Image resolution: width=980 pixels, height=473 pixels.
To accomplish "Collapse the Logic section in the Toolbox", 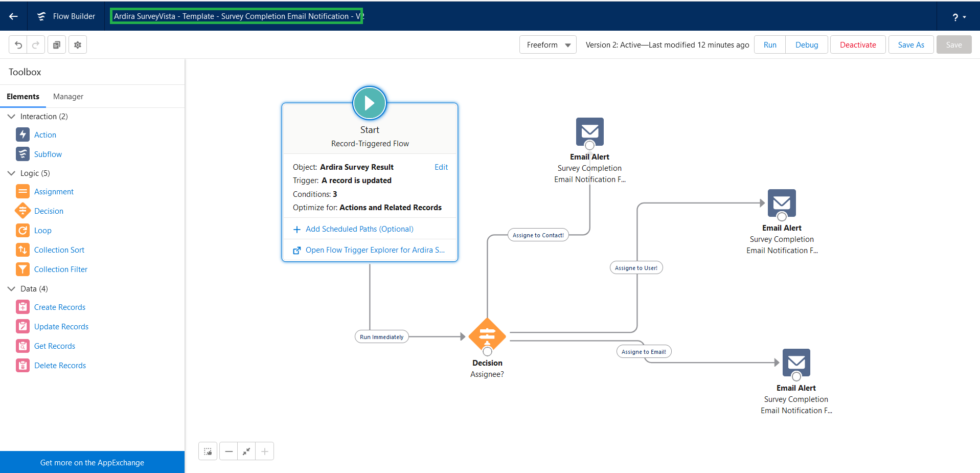I will [11, 173].
